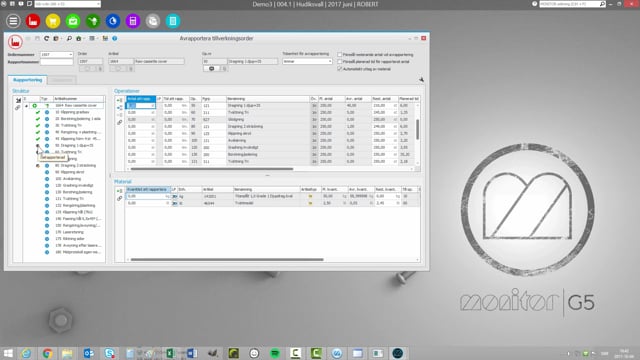Open the blue info help icon
Screen dimensions: 640x360
[x=115, y=38]
